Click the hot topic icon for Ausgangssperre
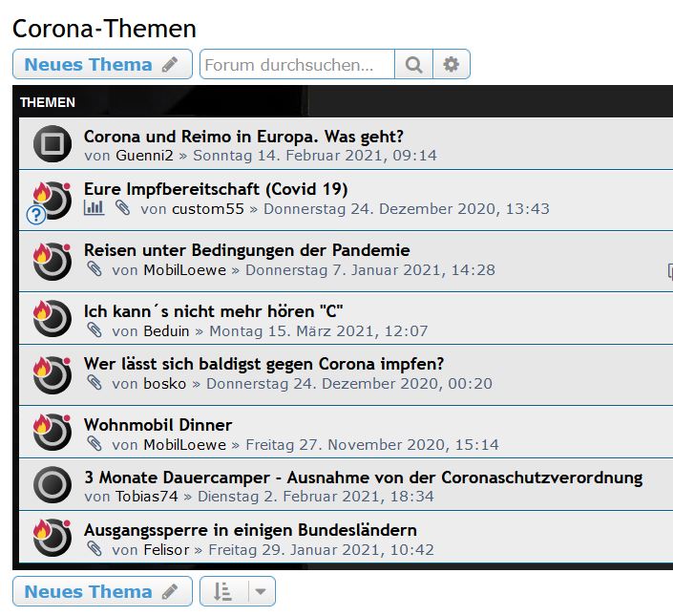 [x=53, y=537]
